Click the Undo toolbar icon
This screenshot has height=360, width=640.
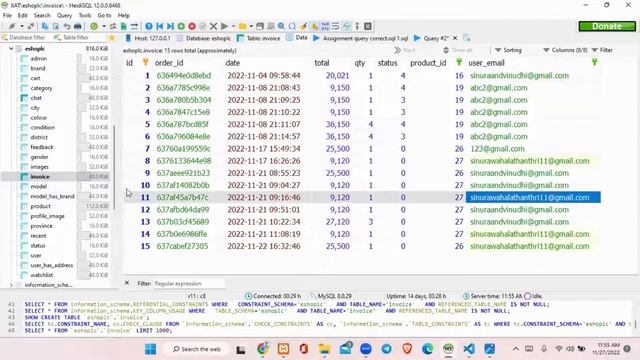point(67,26)
